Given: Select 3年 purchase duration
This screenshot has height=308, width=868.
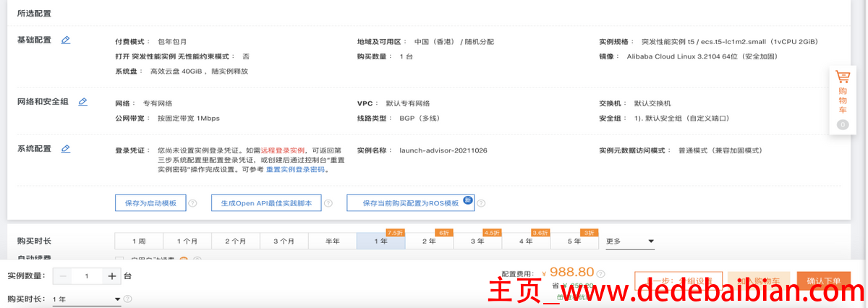Looking at the screenshot, I should click(x=478, y=241).
